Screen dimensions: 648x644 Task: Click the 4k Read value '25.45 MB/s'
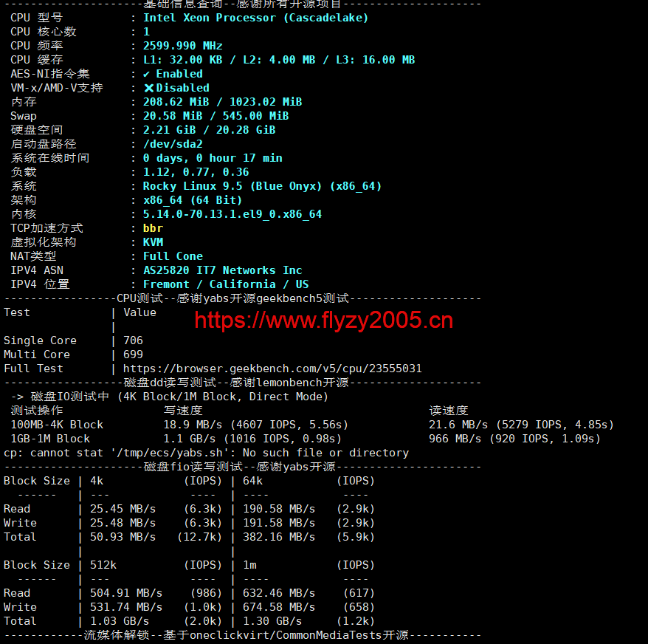click(123, 509)
